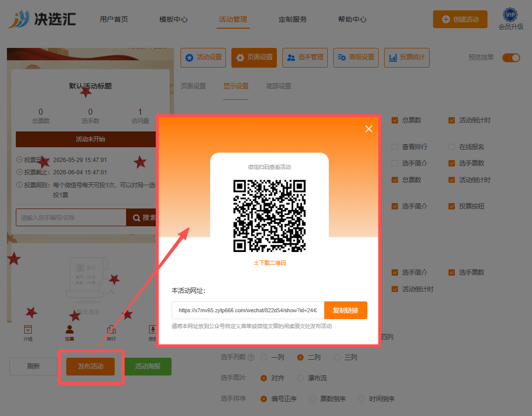The width and height of the screenshot is (532, 416).
Task: Open 活动海报 button
Action: (x=148, y=367)
